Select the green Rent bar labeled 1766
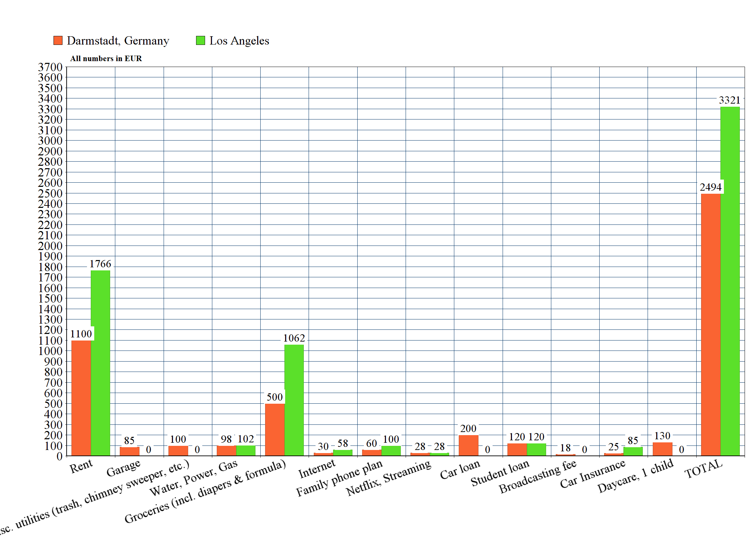 click(x=100, y=363)
